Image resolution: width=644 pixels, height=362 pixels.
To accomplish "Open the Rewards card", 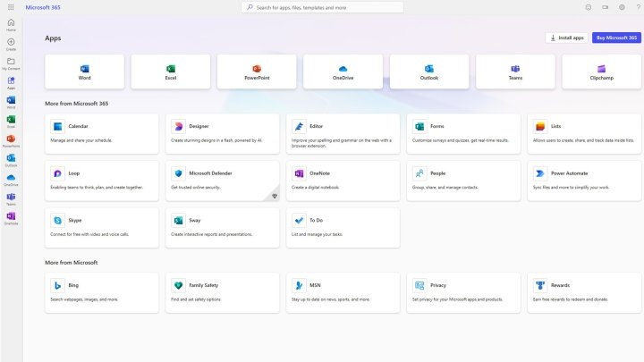I will click(584, 293).
